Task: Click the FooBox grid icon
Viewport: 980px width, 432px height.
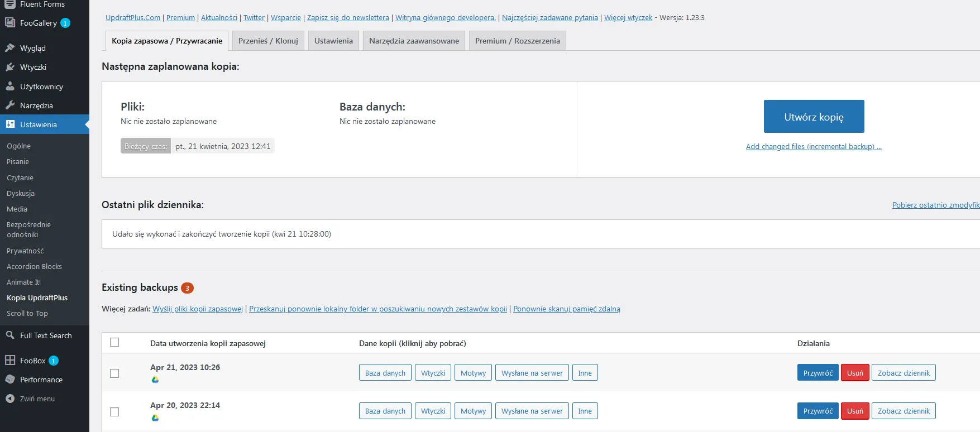Action: (x=10, y=361)
